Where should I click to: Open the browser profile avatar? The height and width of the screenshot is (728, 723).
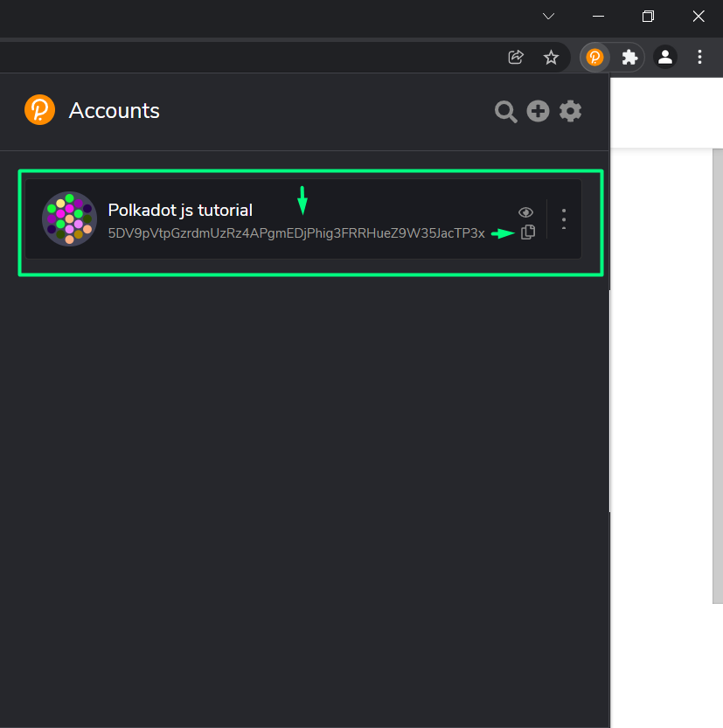(x=664, y=57)
